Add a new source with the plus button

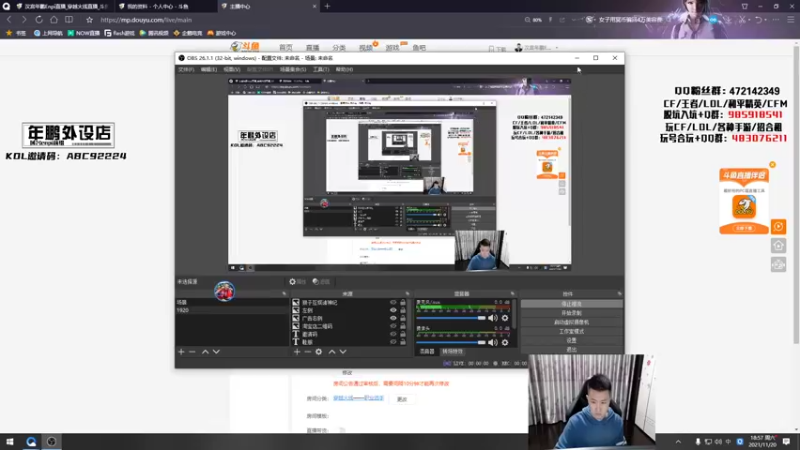click(x=297, y=352)
